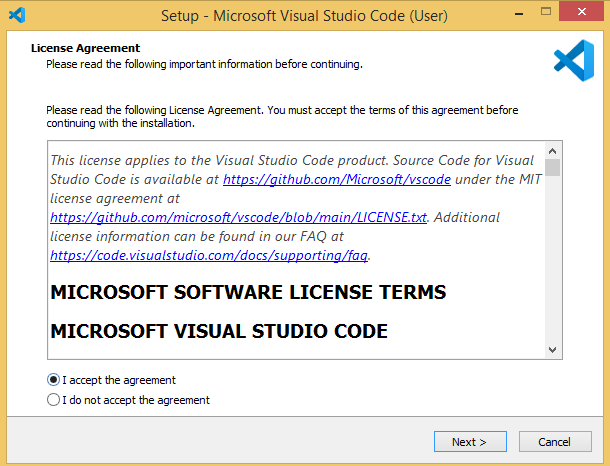Follow the code.visualstudio.com FAQ link

pyautogui.click(x=209, y=255)
